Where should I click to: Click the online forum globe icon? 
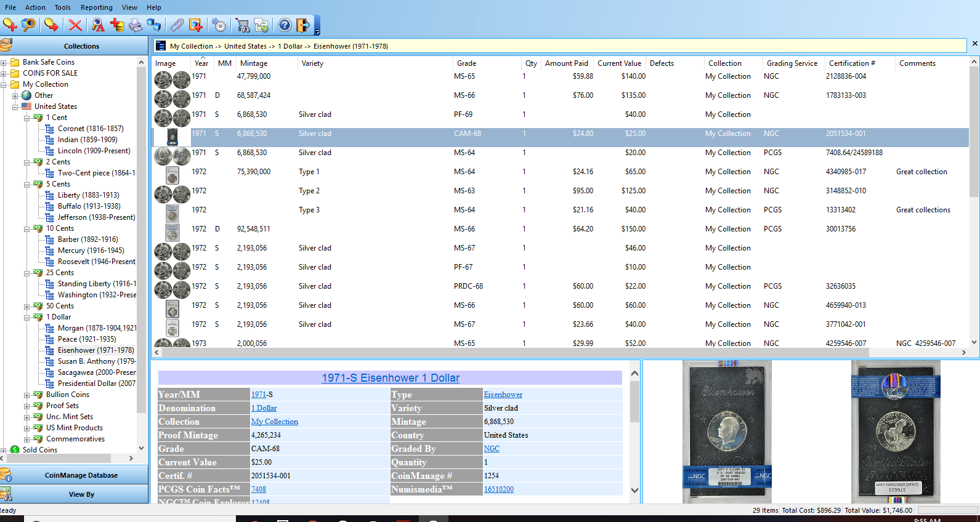coord(261,25)
